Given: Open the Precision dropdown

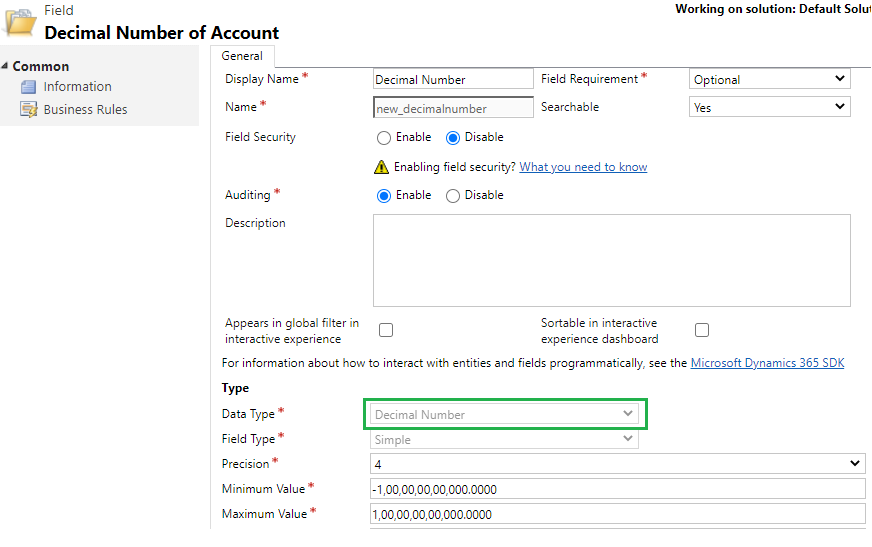Looking at the screenshot, I should (x=618, y=464).
